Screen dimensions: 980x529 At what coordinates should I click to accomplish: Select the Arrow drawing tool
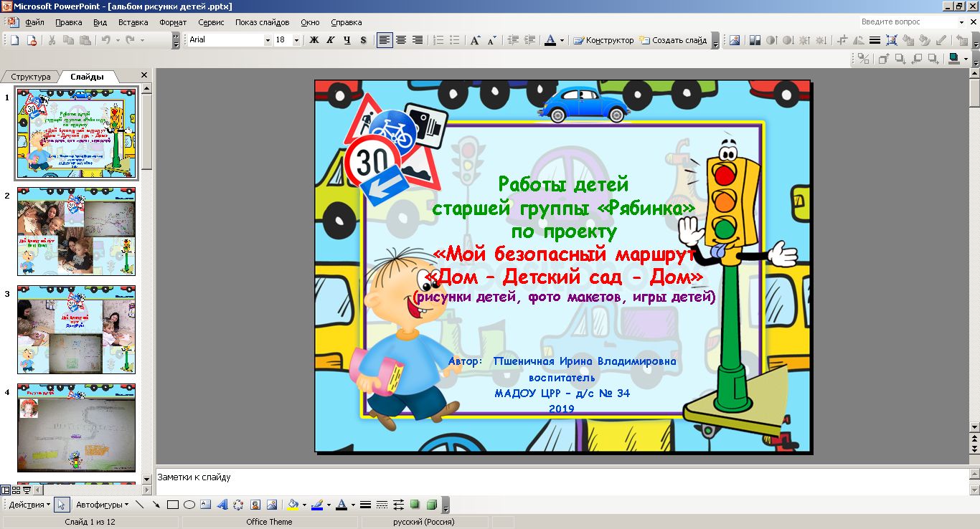[156, 505]
